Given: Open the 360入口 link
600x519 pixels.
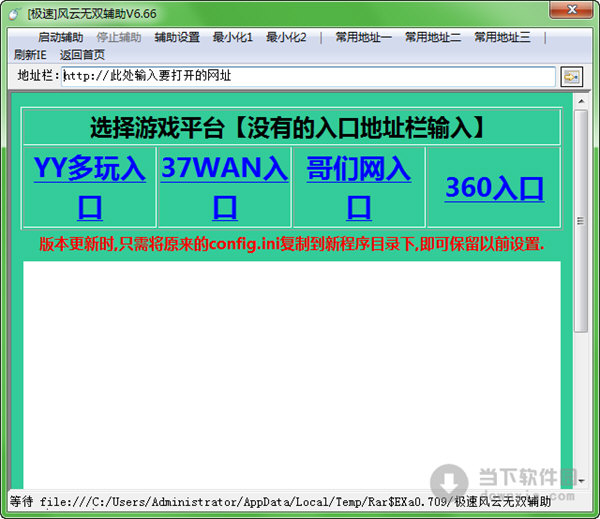Looking at the screenshot, I should point(494,188).
